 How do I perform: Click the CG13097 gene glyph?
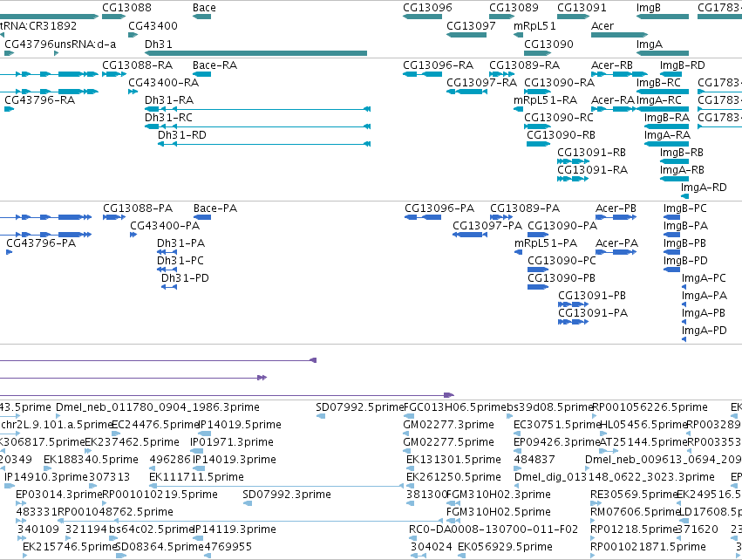click(x=466, y=35)
